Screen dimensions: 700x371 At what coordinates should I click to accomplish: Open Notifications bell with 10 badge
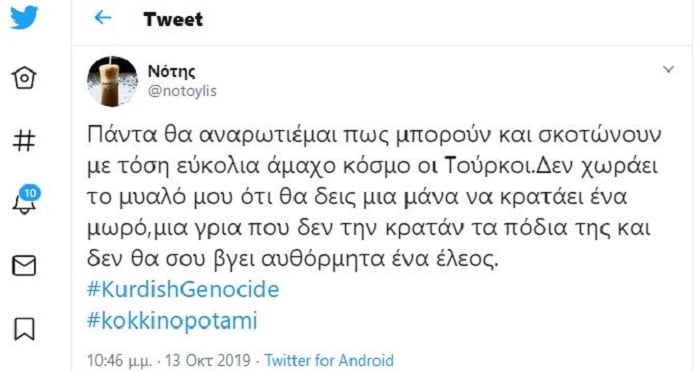25,200
